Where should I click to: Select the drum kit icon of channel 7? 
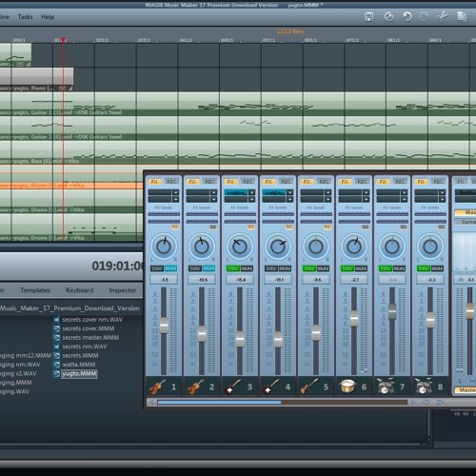386,387
